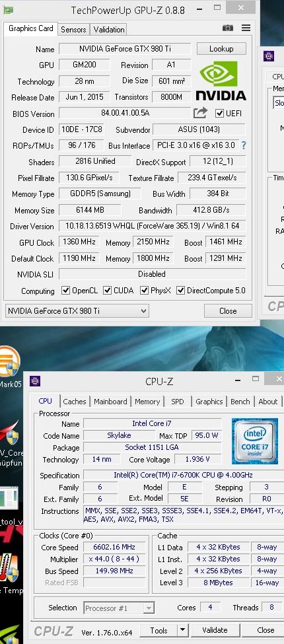Toggle the PhysX checkbox
The height and width of the screenshot is (644, 284).
pyautogui.click(x=144, y=291)
